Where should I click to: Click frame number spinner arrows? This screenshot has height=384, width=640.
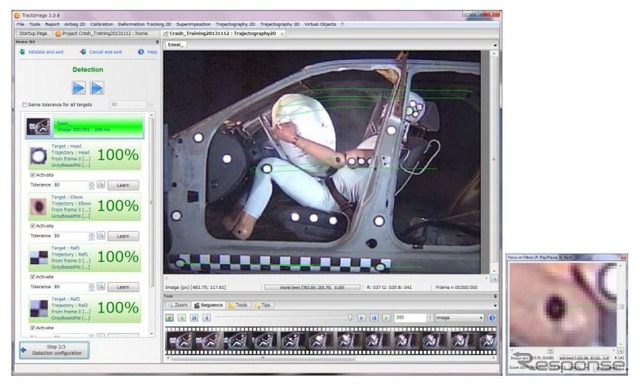[x=429, y=317]
